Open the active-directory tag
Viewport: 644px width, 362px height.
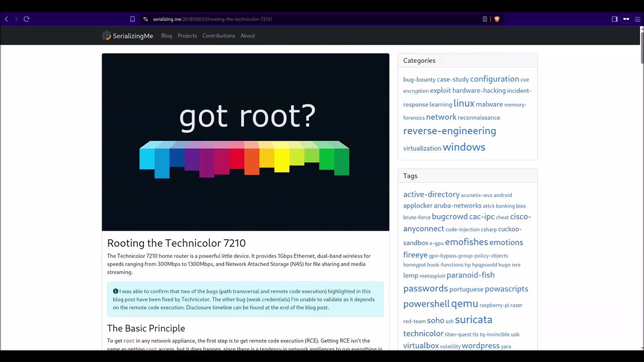click(x=431, y=194)
